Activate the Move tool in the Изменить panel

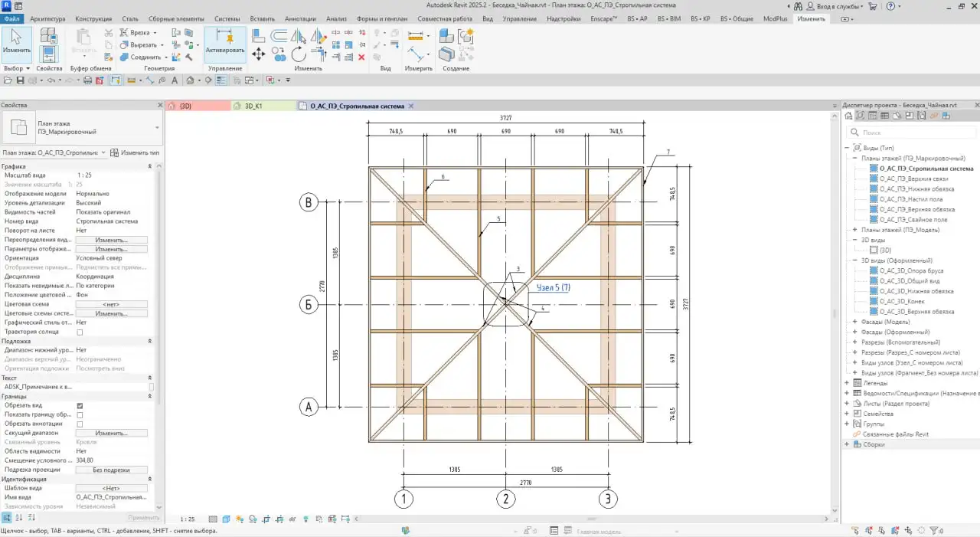(x=259, y=54)
